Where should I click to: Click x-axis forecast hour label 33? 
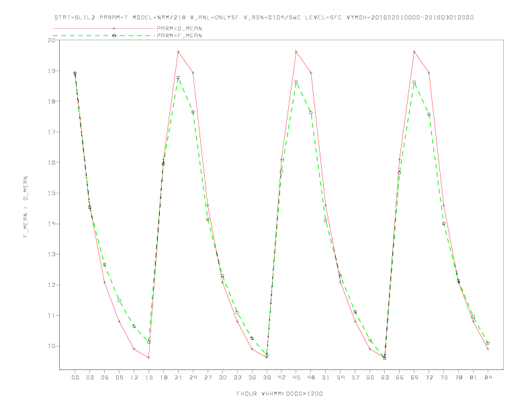click(237, 377)
